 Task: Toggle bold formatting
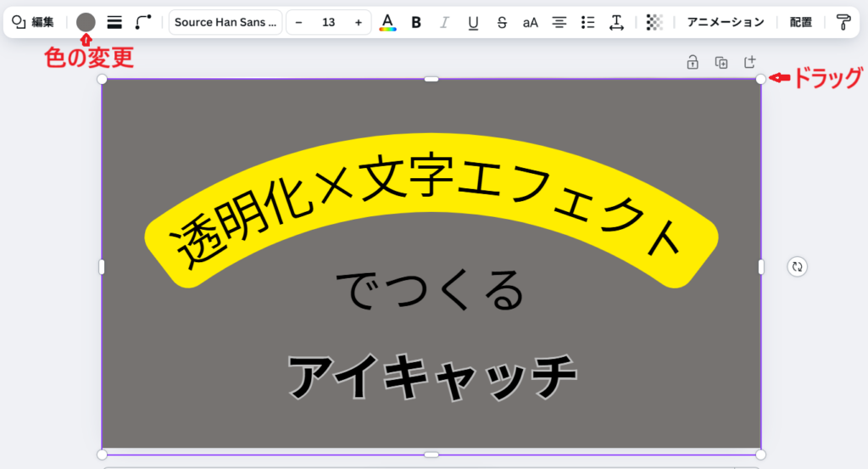point(416,22)
